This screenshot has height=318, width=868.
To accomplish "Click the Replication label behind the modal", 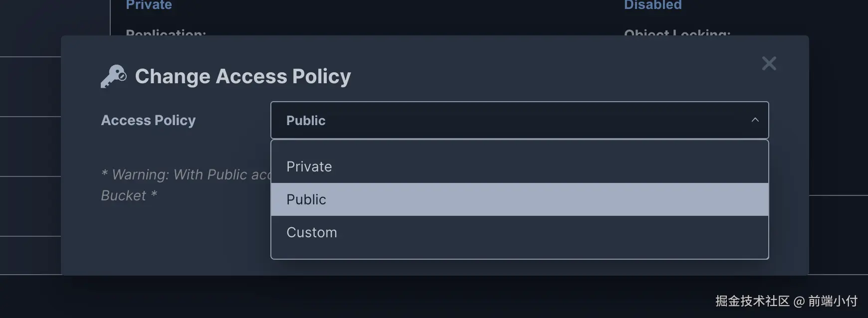I will [165, 33].
